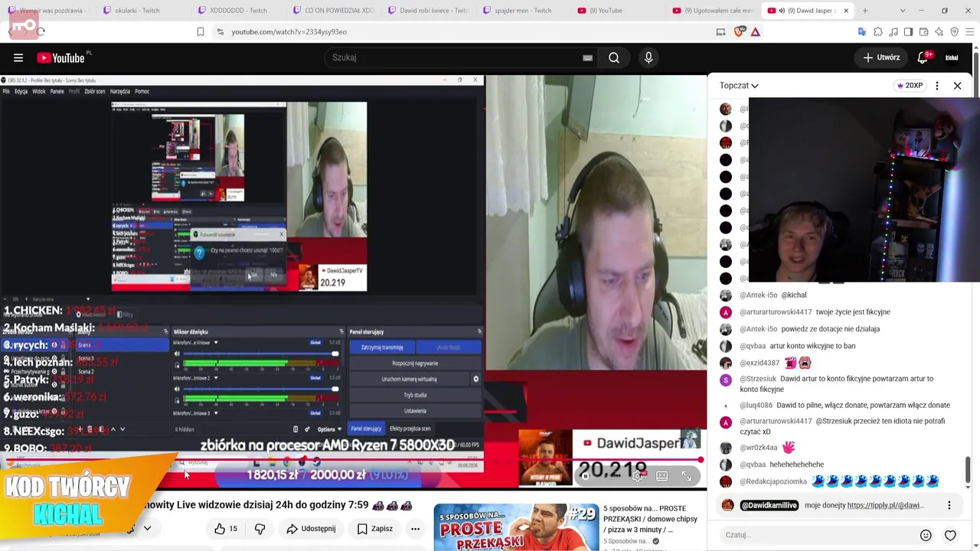Open the PROSTE PRZEKĄSKI video title
Image resolution: width=980 pixels, height=551 pixels.
tap(650, 519)
